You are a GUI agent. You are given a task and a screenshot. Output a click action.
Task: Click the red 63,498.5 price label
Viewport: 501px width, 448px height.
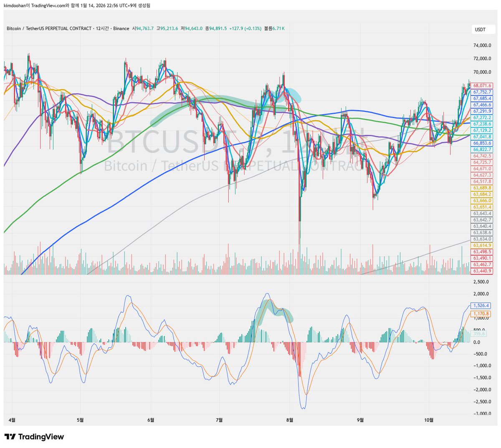pyautogui.click(x=482, y=252)
